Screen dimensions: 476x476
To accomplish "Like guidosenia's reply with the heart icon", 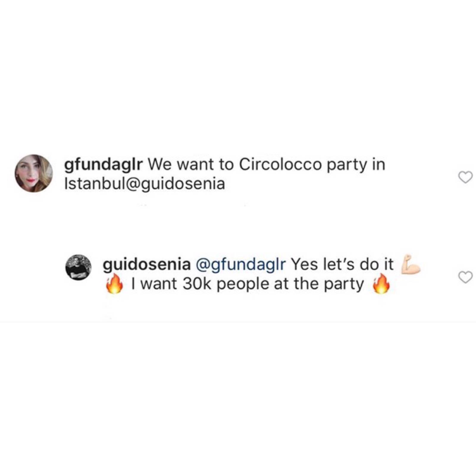I will click(x=465, y=277).
